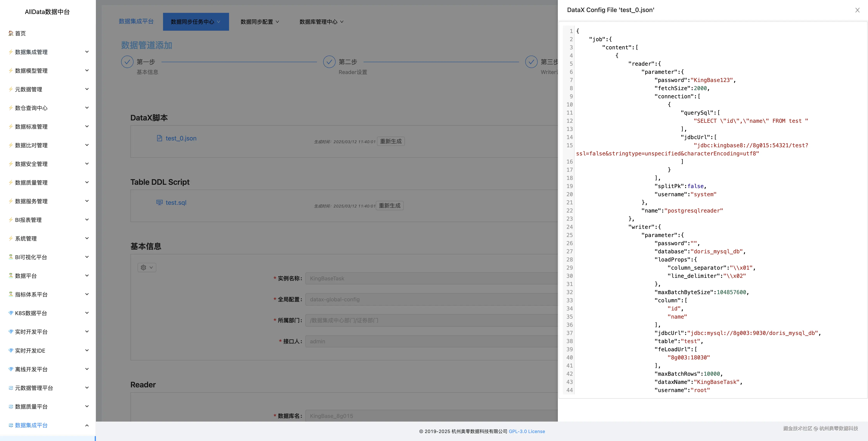Click the test.sql SQL file icon
Image resolution: width=868 pixels, height=441 pixels.
point(159,202)
